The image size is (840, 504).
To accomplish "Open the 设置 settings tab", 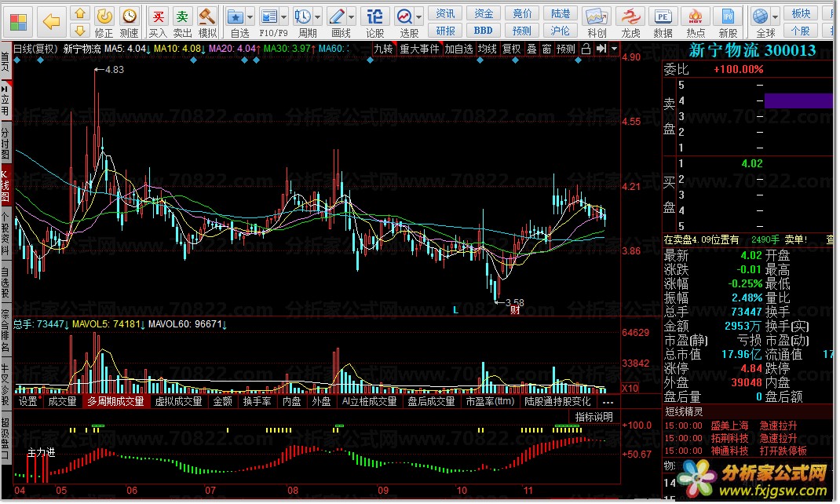I will coord(27,402).
